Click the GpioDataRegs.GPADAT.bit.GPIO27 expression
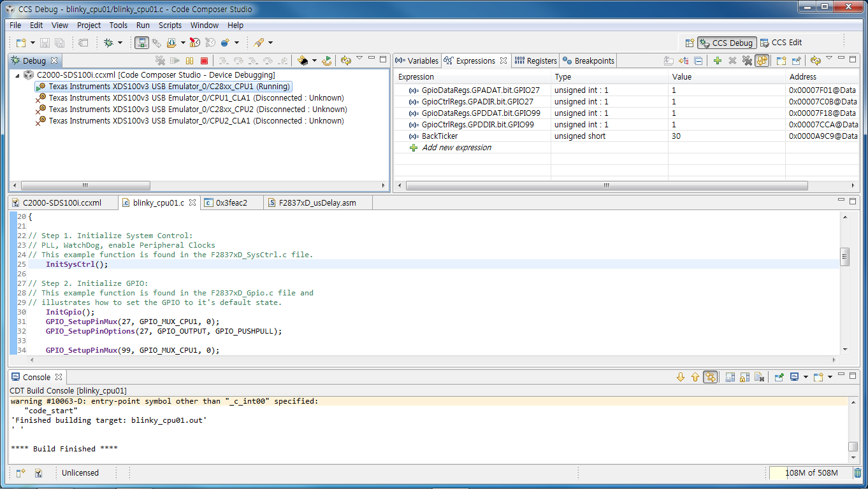This screenshot has width=868, height=489. [481, 90]
